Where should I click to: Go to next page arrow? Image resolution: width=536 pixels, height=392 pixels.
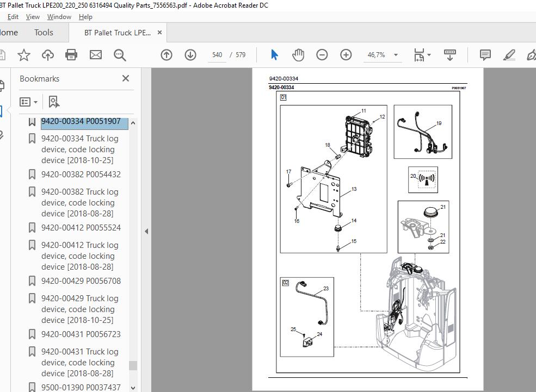coord(190,54)
